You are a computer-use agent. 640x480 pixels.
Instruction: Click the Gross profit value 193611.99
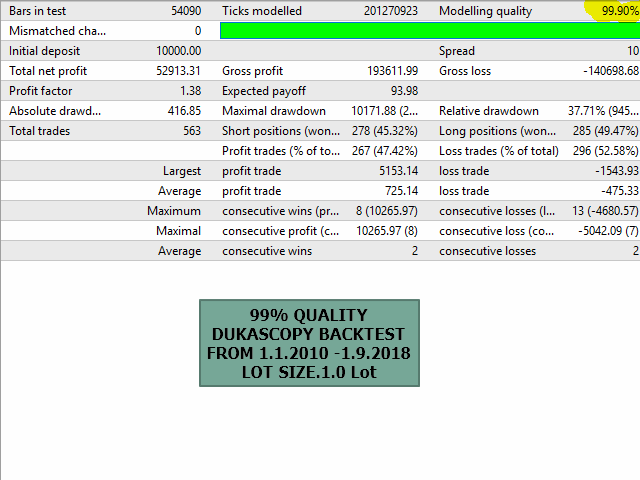(393, 71)
